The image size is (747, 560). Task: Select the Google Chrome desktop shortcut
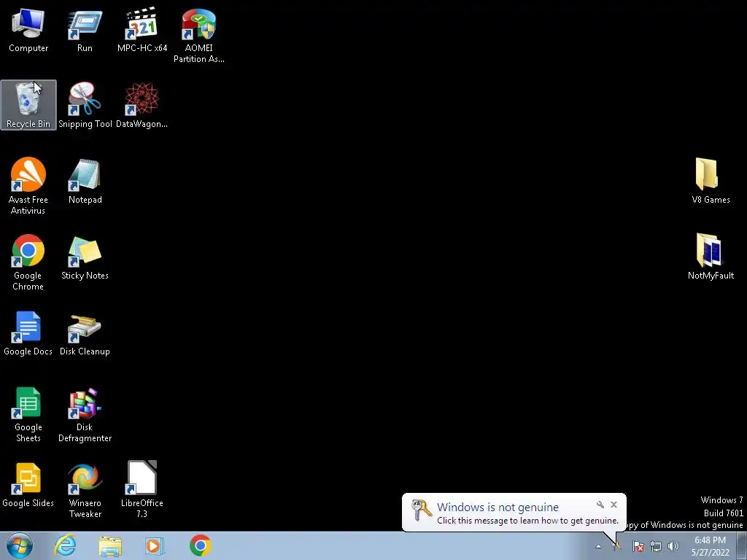[28, 262]
